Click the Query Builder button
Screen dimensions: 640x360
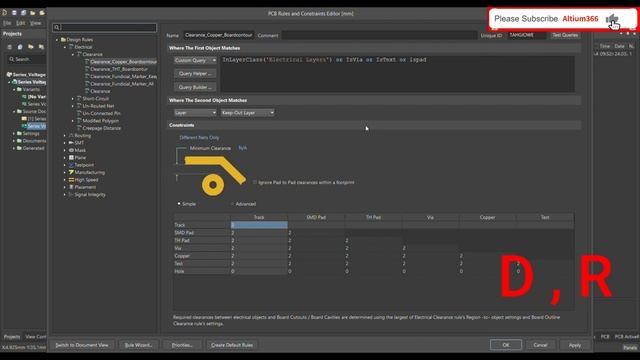(x=195, y=87)
